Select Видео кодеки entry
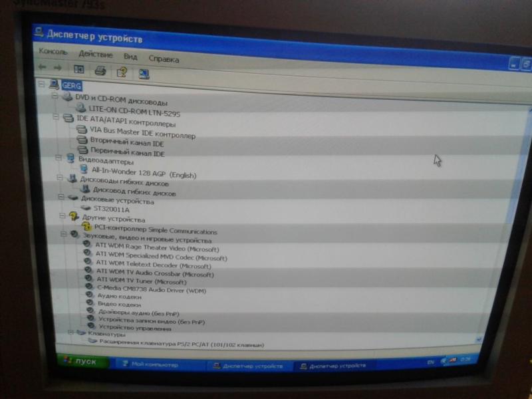Viewport: 532px width, 399px height. pyautogui.click(x=120, y=304)
